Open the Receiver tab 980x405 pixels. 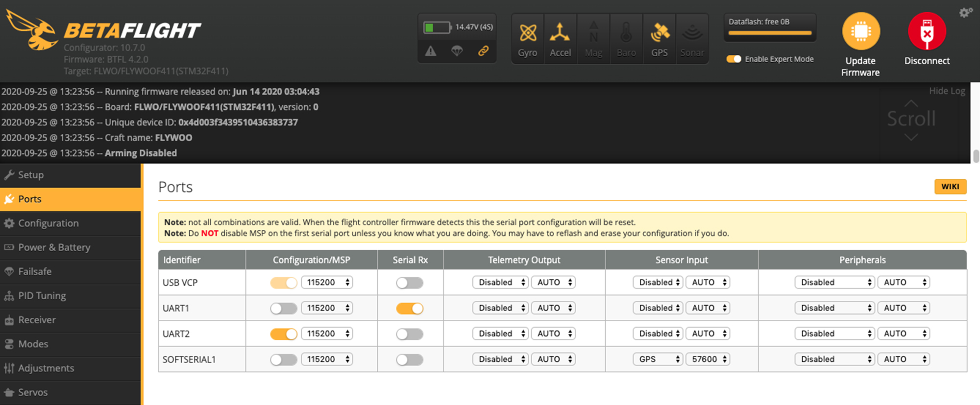click(x=71, y=320)
